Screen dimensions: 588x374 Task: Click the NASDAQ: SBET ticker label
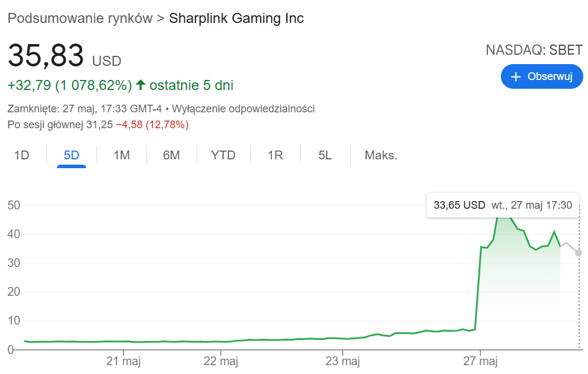point(534,50)
